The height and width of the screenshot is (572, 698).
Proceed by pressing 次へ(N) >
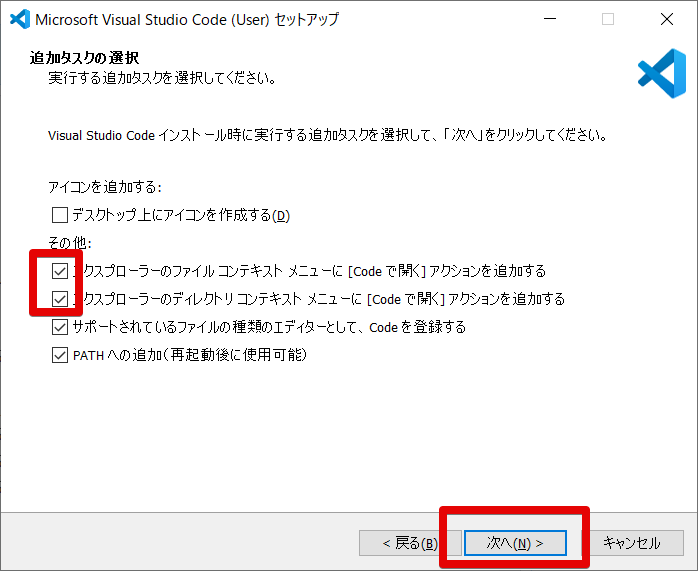515,543
